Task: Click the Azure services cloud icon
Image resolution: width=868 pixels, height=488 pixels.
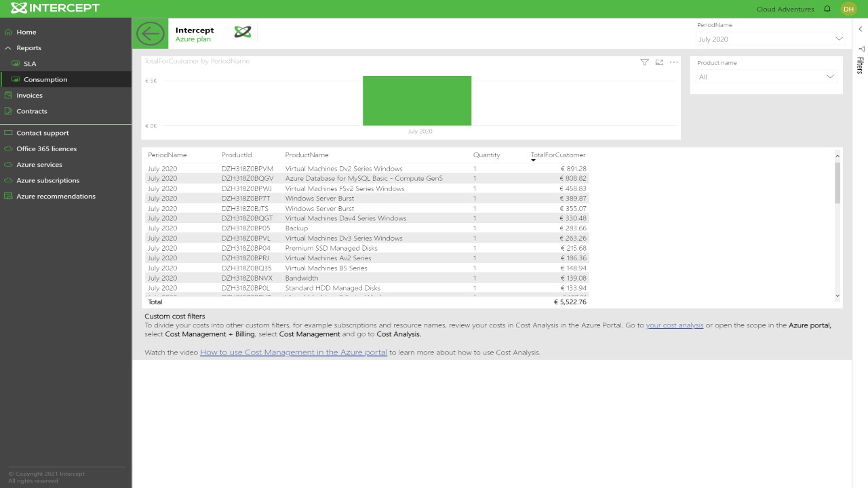Action: 8,165
